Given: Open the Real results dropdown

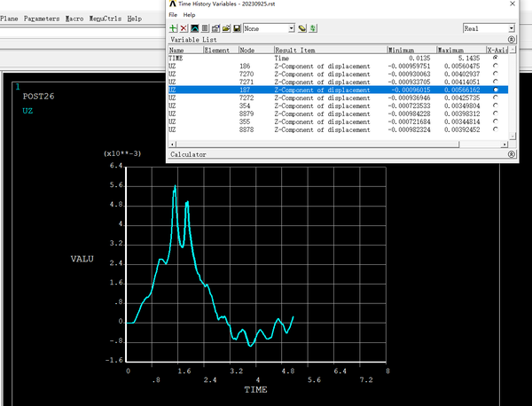Looking at the screenshot, I should click(510, 28).
